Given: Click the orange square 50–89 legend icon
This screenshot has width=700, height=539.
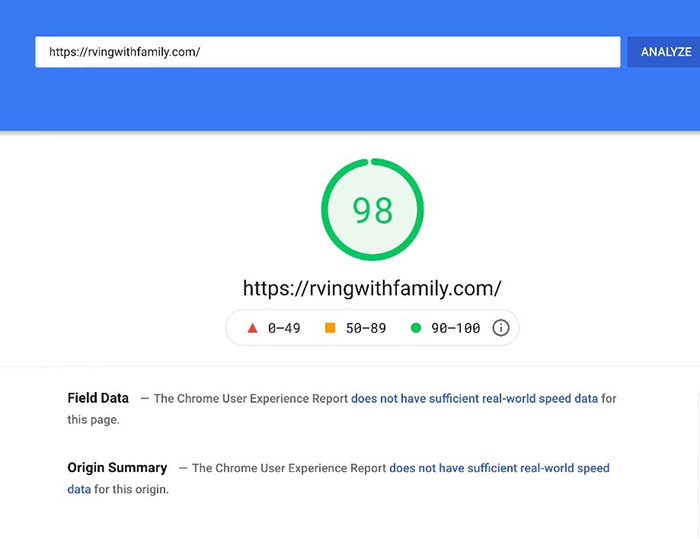Looking at the screenshot, I should tap(329, 328).
